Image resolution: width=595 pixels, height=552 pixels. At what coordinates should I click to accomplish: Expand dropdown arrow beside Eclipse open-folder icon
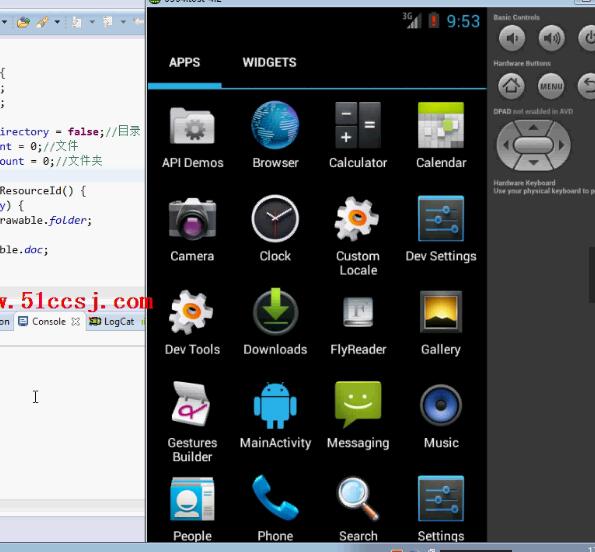point(57,22)
